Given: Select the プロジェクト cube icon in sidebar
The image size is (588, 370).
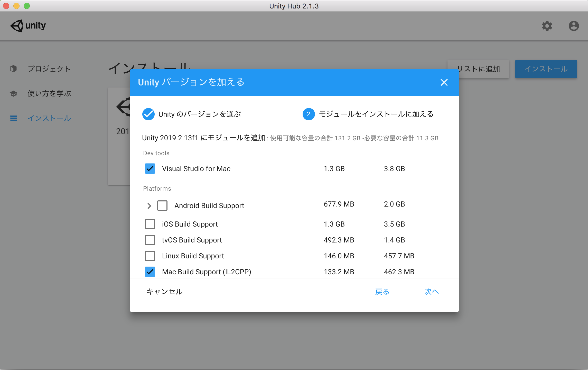Looking at the screenshot, I should tap(13, 69).
